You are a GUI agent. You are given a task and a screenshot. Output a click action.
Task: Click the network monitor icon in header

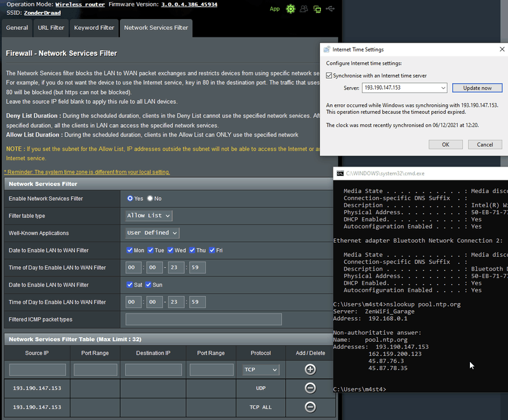317,9
